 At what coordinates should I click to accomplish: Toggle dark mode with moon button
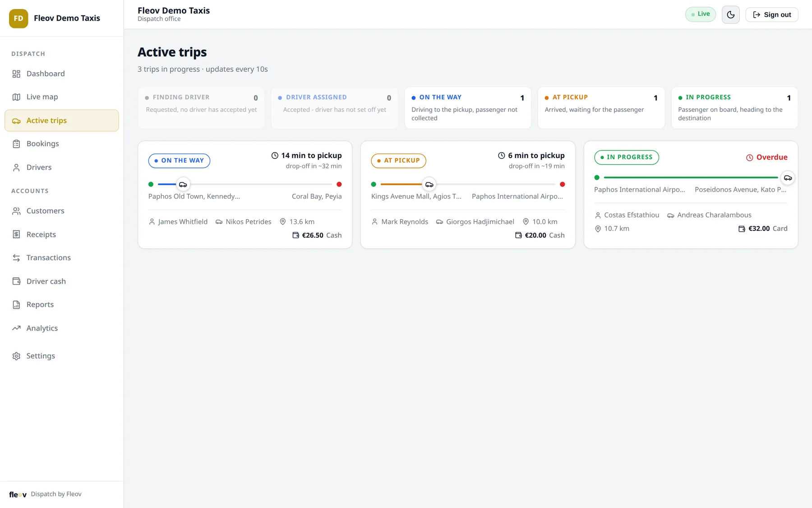(730, 14)
